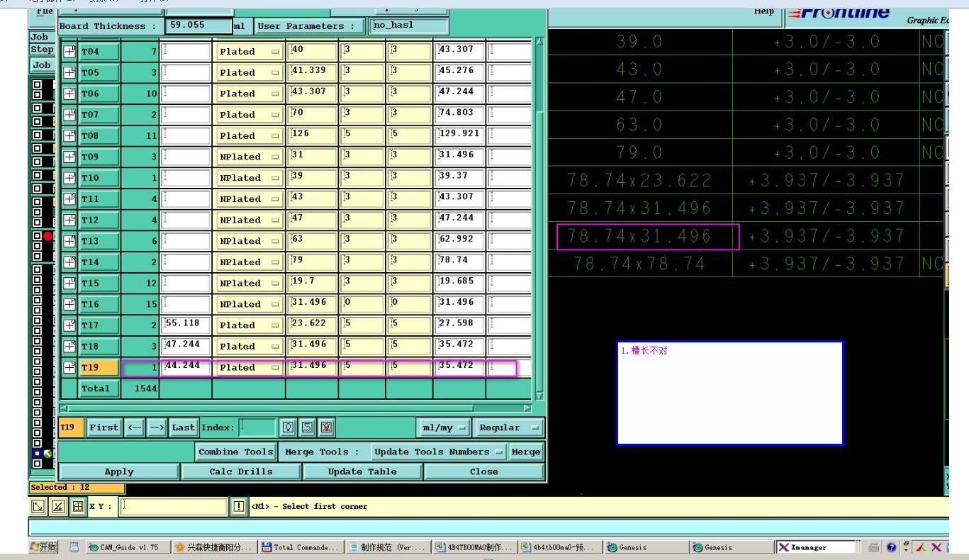Click the X Y coordinate input field
This screenshot has height=560, width=969.
174,506
